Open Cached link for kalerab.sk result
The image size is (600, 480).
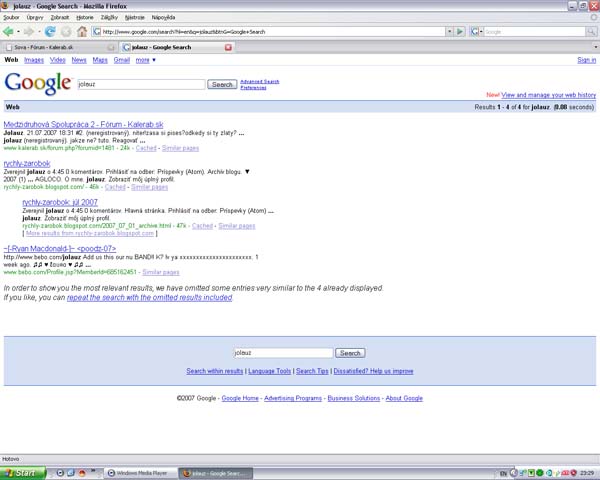click(x=146, y=148)
